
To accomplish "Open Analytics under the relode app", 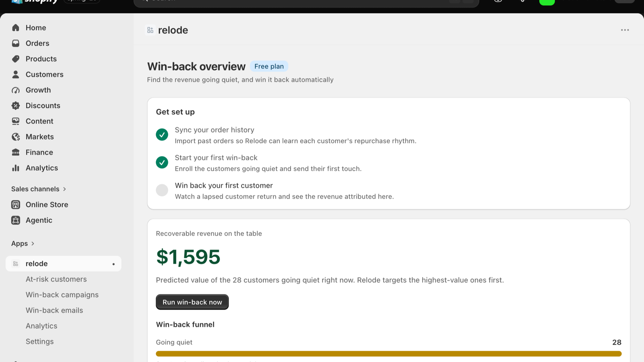I will coord(41,326).
